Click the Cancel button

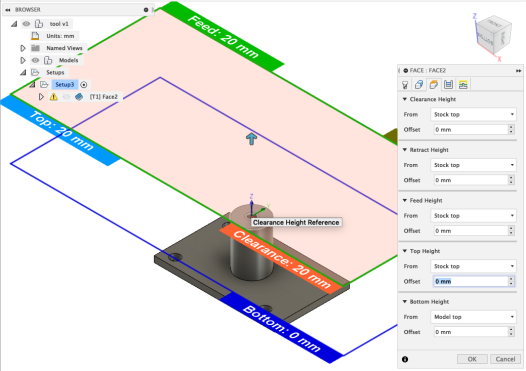[x=505, y=359]
